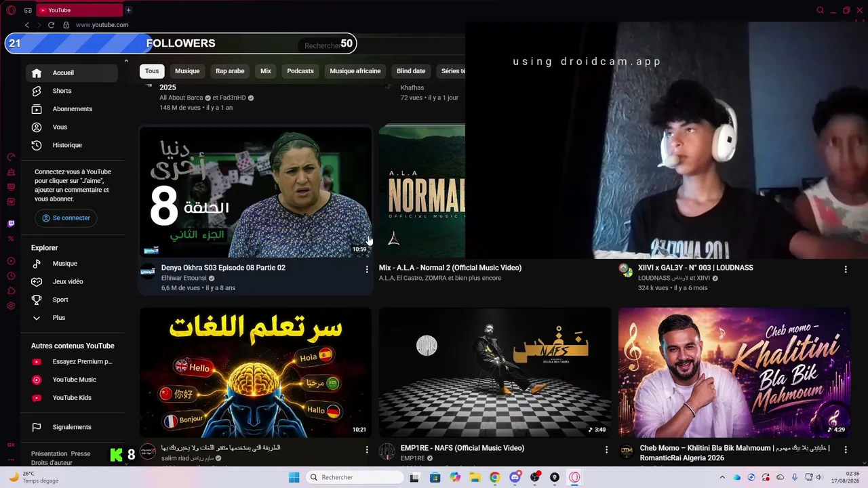Go back to the previous page
Viewport: 868px width, 488px height.
point(27,25)
